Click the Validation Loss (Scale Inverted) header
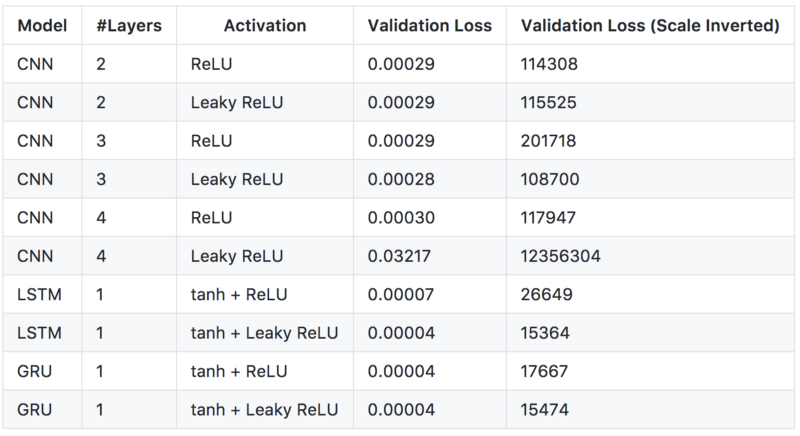This screenshot has width=800, height=436. (650, 26)
